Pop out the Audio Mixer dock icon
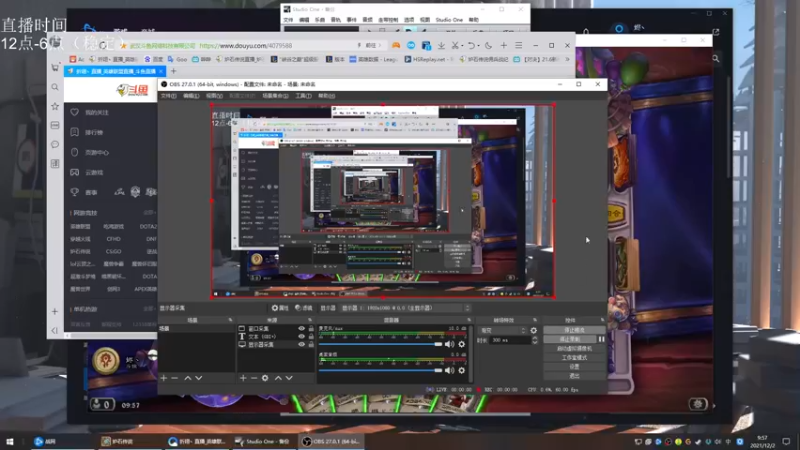Viewport: 800px width, 450px height. 469,320
